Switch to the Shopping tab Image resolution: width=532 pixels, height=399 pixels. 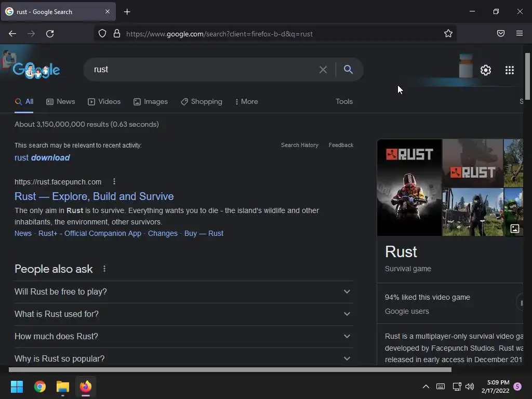(x=202, y=101)
